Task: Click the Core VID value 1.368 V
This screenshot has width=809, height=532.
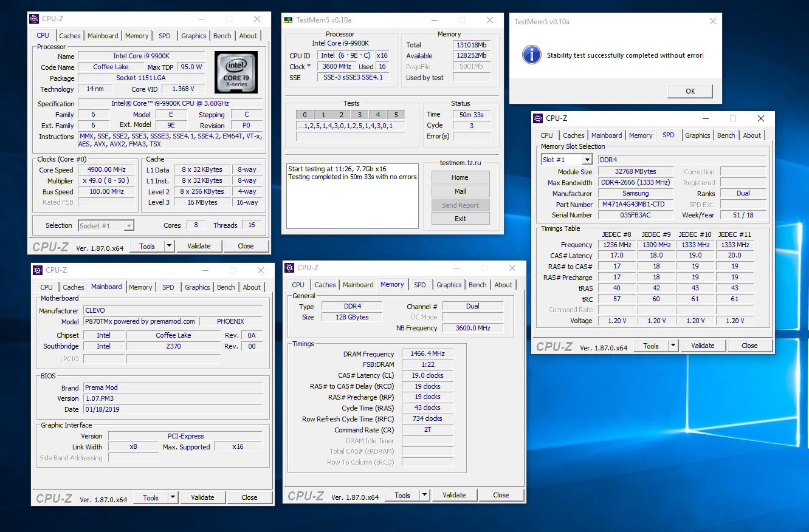Action: [x=183, y=89]
